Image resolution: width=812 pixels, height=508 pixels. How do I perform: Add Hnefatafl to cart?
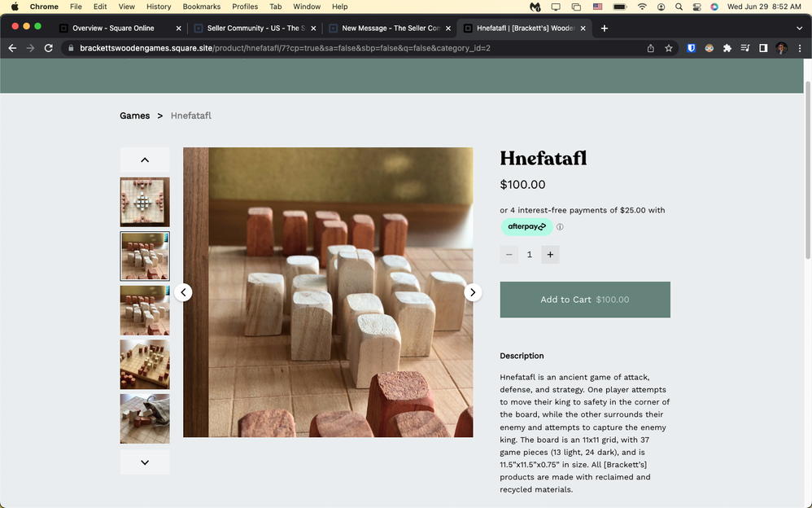click(584, 300)
